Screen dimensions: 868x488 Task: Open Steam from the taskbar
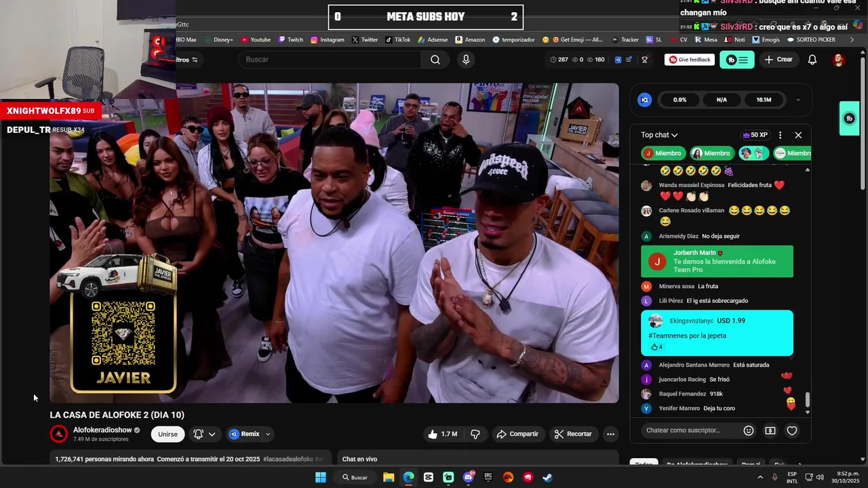pyautogui.click(x=547, y=477)
